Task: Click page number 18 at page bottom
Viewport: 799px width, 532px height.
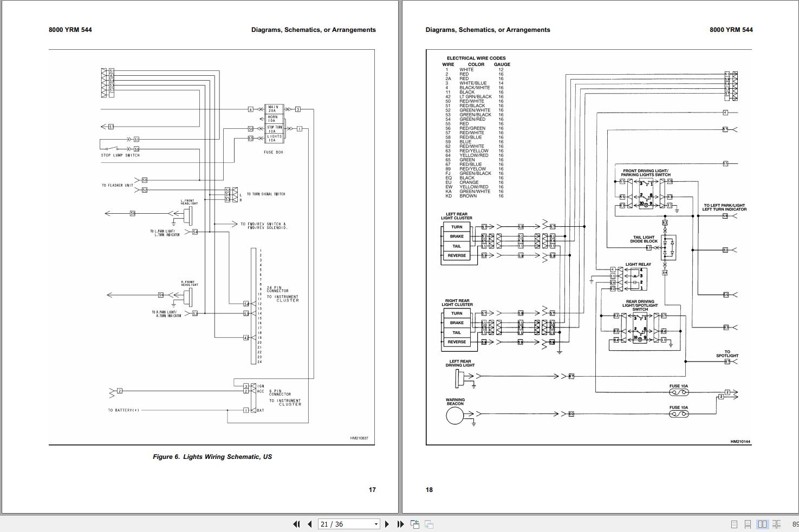Action: coord(429,490)
